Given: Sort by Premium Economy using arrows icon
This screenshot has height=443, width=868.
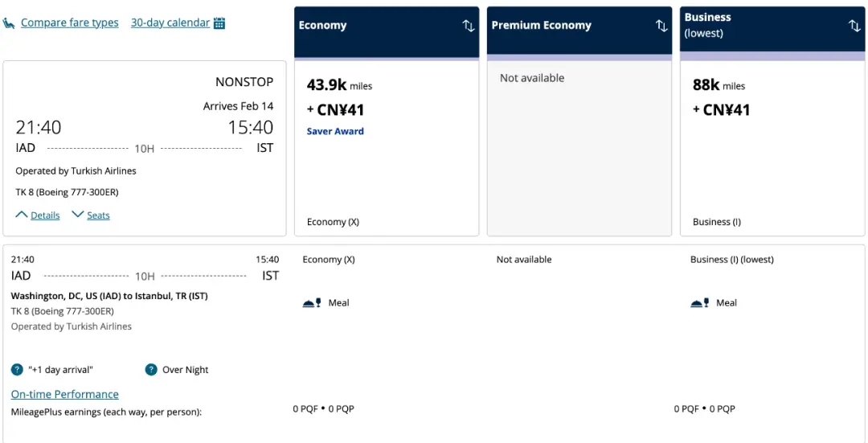Looking at the screenshot, I should 661,26.
